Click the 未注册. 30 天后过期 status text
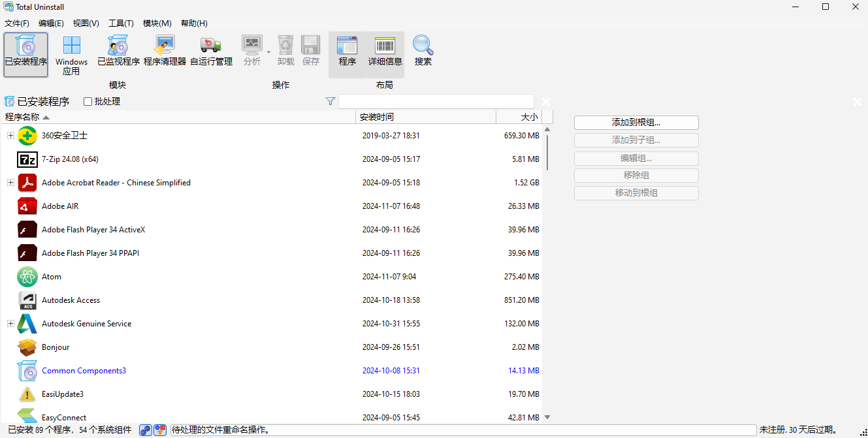This screenshot has width=868, height=438. click(798, 430)
